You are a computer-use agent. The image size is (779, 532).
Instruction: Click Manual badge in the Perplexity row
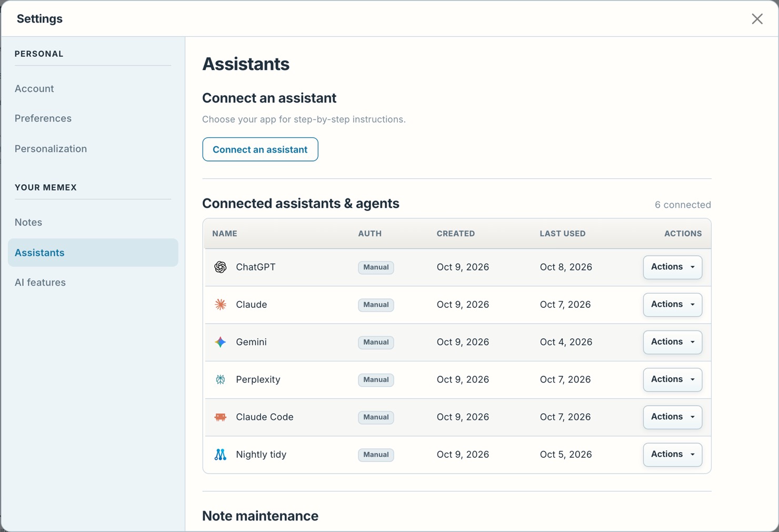pos(376,379)
